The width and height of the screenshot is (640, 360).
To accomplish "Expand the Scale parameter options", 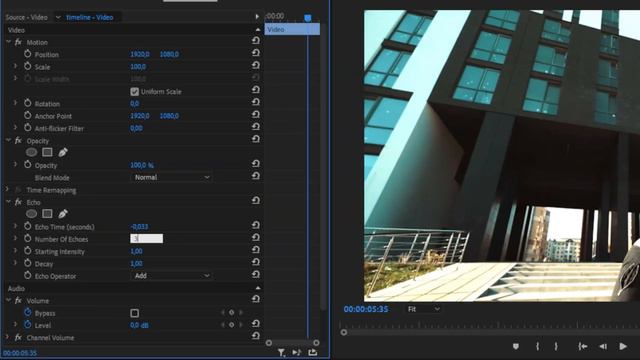I will [16, 66].
